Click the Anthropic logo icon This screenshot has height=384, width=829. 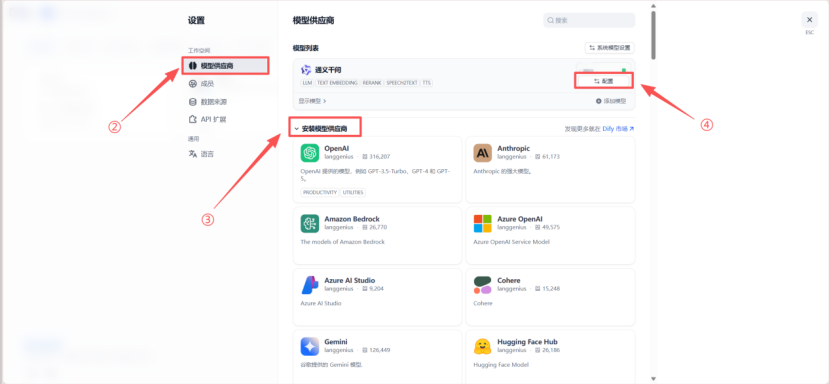(482, 153)
